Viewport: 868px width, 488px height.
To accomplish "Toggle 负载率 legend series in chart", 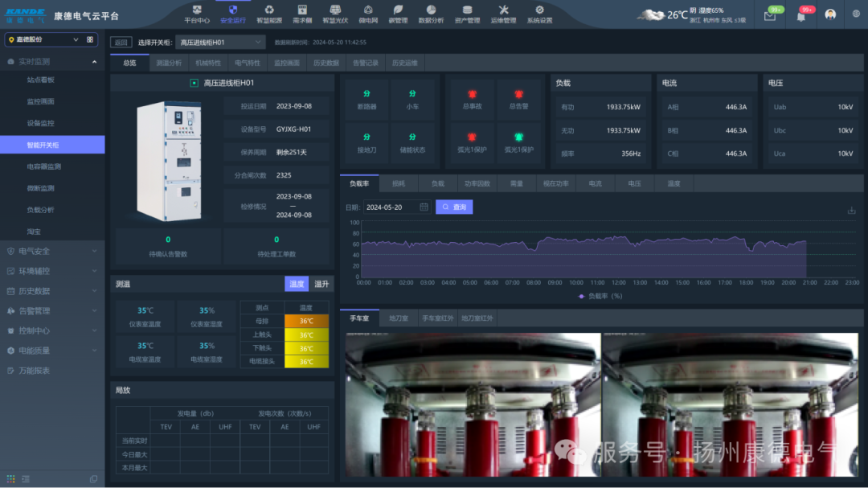I will tap(600, 296).
